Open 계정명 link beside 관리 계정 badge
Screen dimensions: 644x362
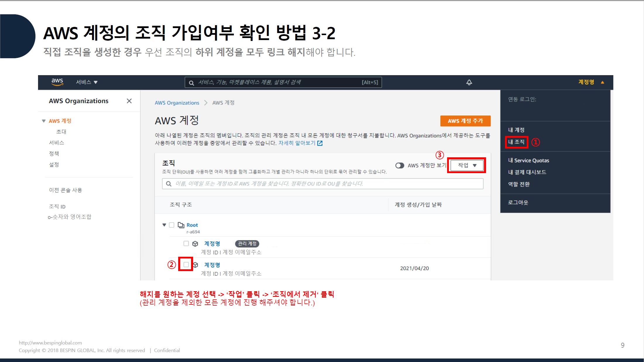(x=212, y=244)
